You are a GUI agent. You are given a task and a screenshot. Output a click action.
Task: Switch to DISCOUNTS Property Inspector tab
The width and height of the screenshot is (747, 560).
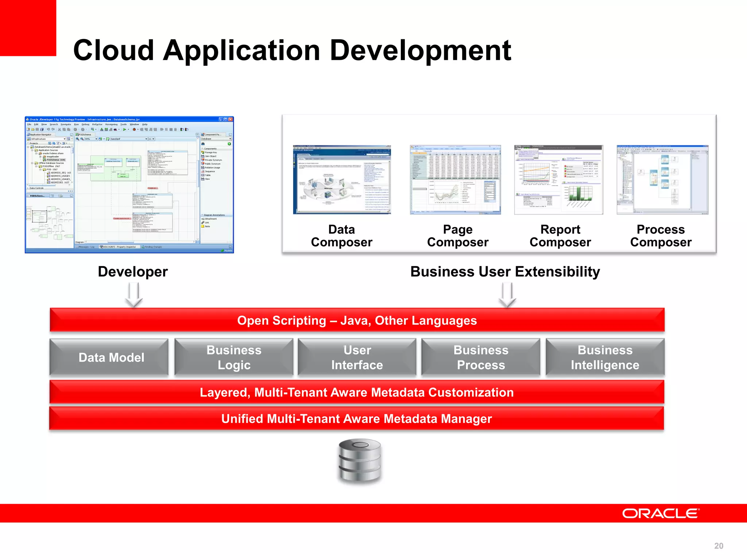[x=120, y=247]
